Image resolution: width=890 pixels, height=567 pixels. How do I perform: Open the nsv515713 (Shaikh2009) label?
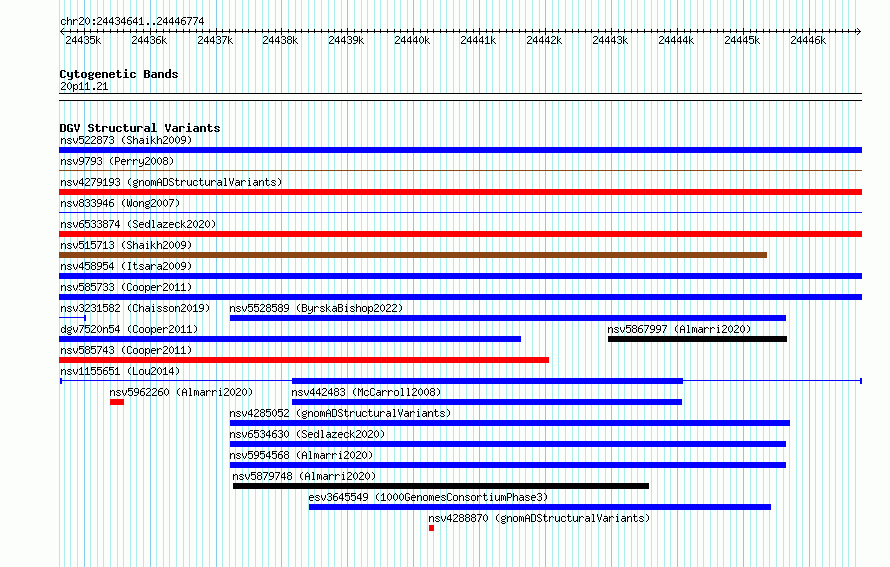pos(126,245)
